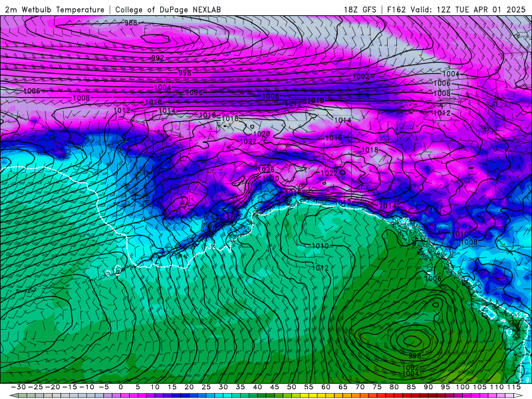Click the 80 value on the color scale
Viewport: 532px width, 399px height.
pos(394,387)
